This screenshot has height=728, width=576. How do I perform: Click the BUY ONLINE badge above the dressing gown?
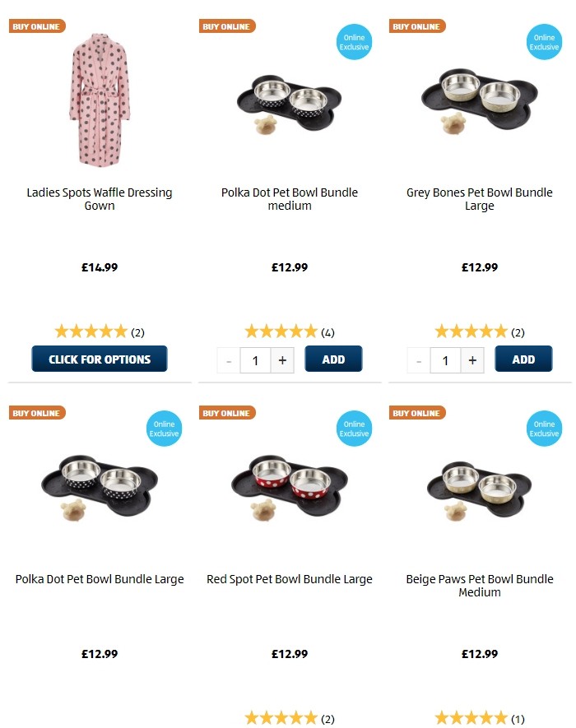coord(36,26)
